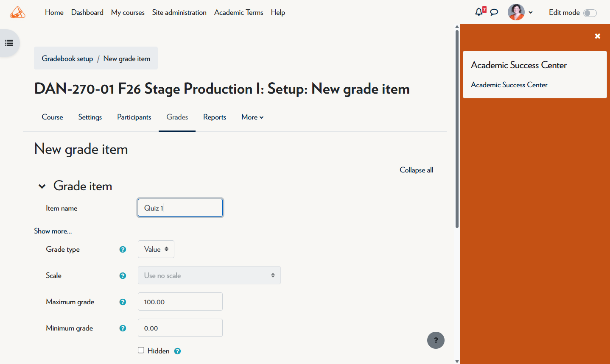
Task: Open help for Maximum grade
Action: [x=123, y=302]
